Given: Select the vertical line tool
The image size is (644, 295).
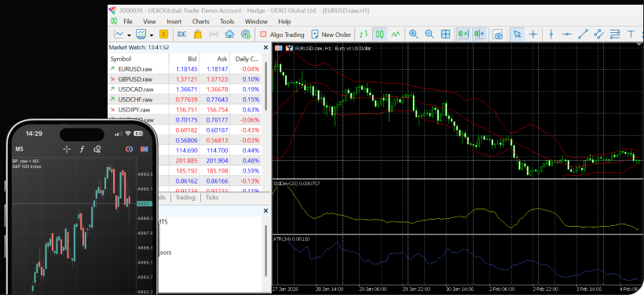Looking at the screenshot, I should click(x=551, y=35).
